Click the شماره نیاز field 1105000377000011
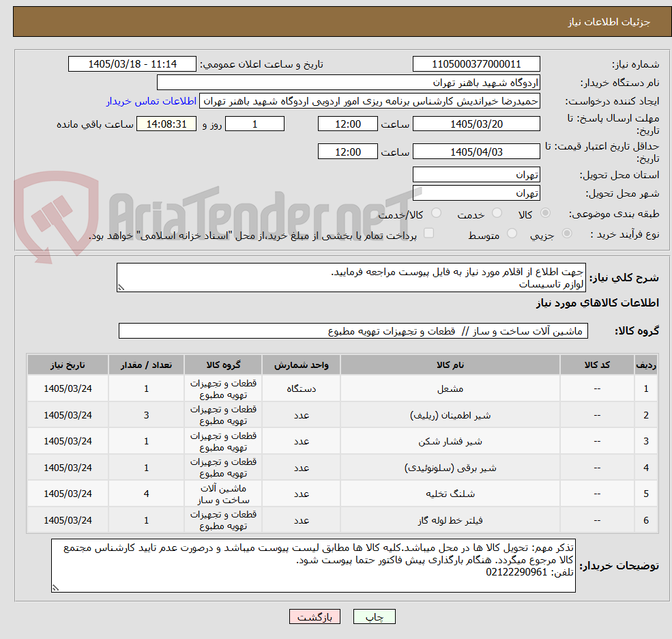 [476, 64]
